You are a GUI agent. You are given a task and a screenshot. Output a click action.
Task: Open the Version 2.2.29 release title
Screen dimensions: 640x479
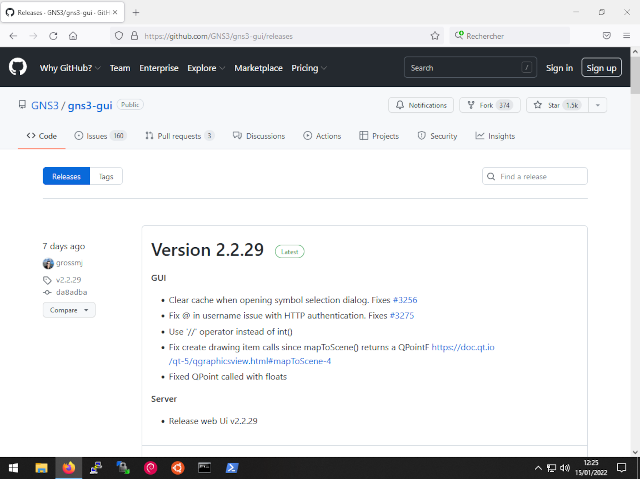[207, 250]
